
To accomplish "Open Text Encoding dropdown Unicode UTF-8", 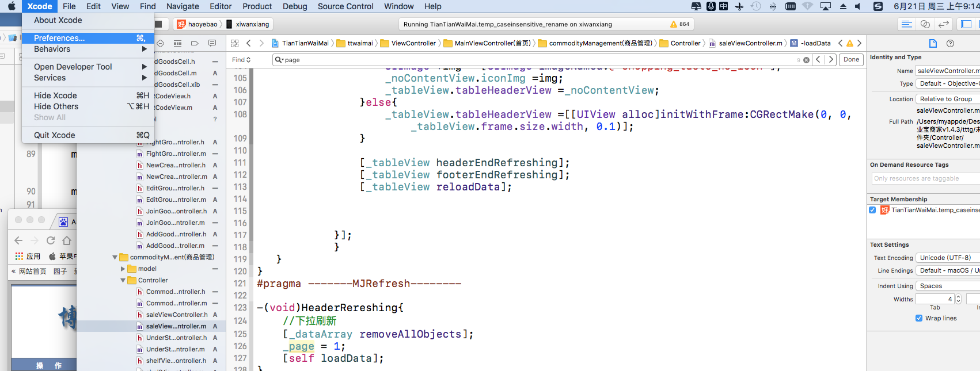I will coord(948,258).
